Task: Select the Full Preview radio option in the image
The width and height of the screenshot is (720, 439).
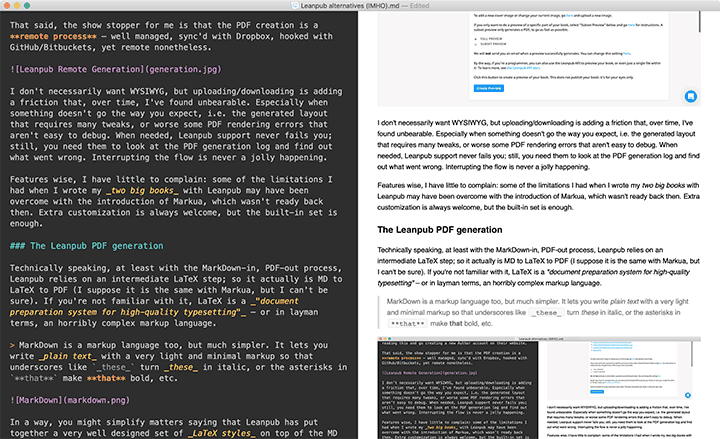Action: [x=476, y=39]
